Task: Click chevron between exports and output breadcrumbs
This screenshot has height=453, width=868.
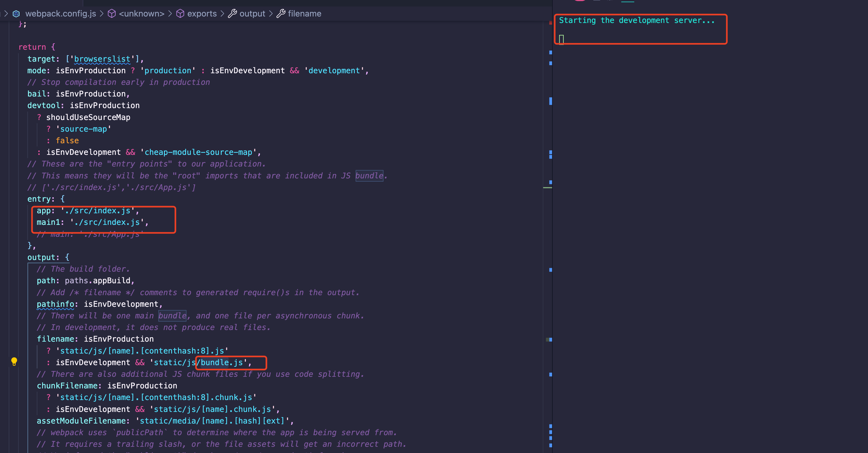Action: click(222, 14)
